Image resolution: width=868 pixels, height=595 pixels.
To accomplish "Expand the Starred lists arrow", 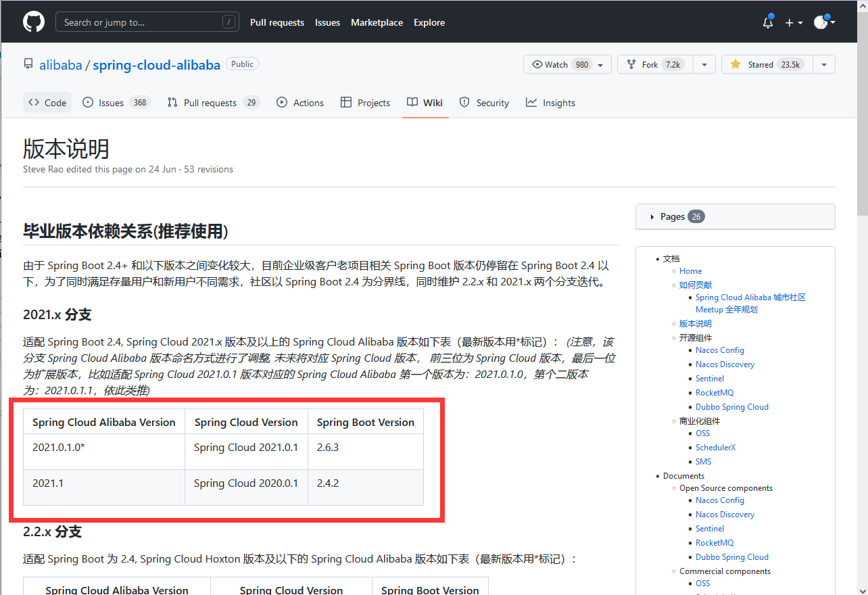I will (824, 64).
